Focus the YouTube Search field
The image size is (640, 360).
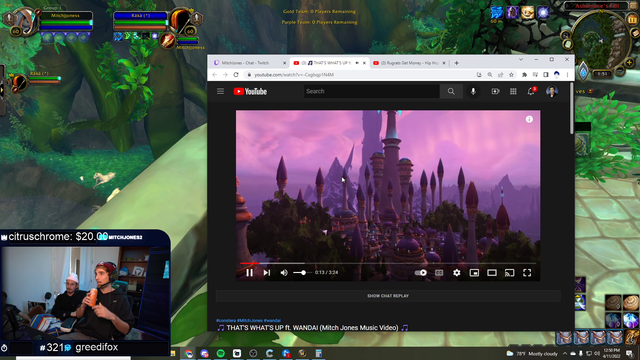tap(371, 91)
